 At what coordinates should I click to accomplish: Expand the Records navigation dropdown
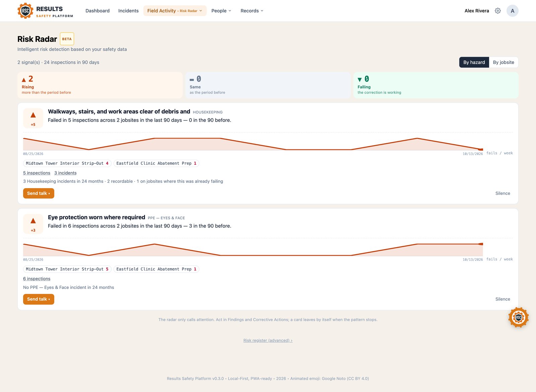pos(252,11)
